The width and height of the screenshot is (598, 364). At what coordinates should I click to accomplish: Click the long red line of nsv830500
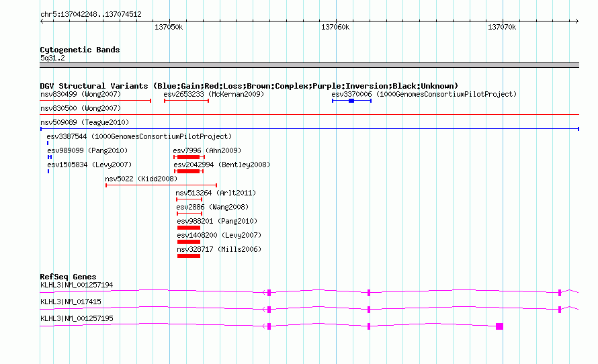[309, 114]
